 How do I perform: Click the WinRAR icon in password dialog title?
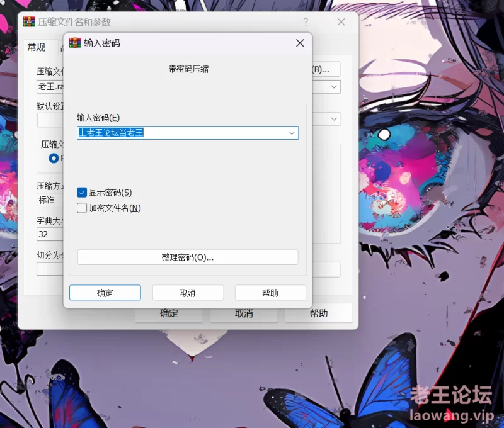(x=75, y=43)
